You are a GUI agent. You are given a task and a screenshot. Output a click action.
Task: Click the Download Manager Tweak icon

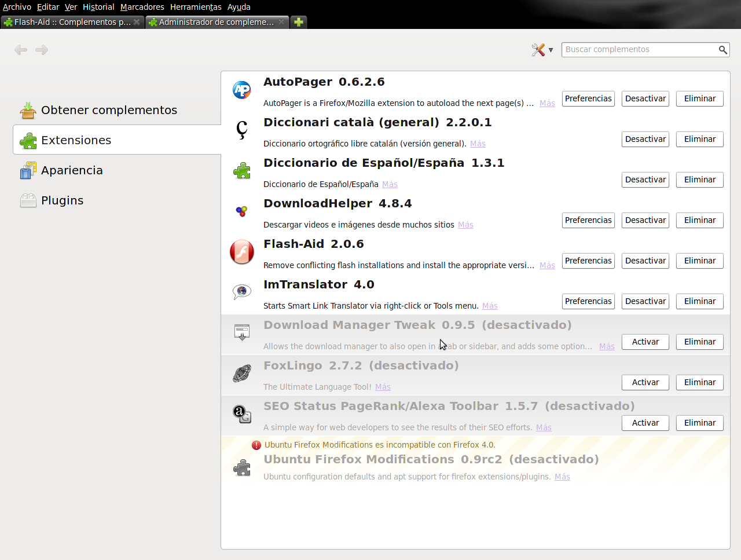pyautogui.click(x=242, y=332)
